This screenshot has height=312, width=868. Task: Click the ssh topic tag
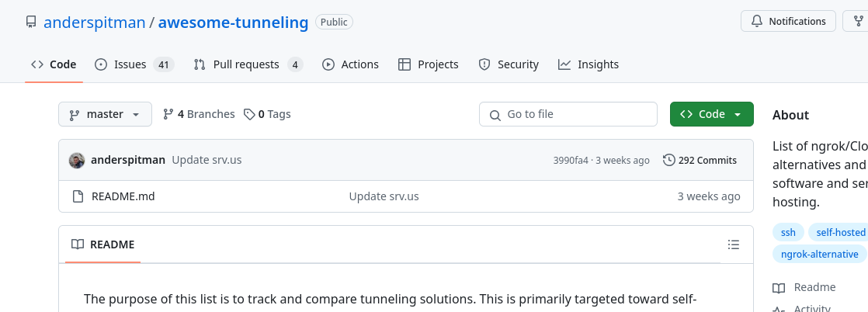point(788,232)
